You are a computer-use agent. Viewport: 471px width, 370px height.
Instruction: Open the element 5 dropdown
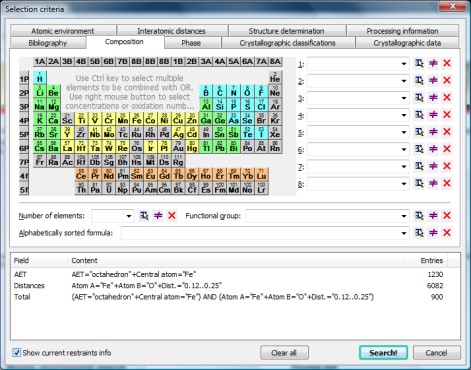404,132
